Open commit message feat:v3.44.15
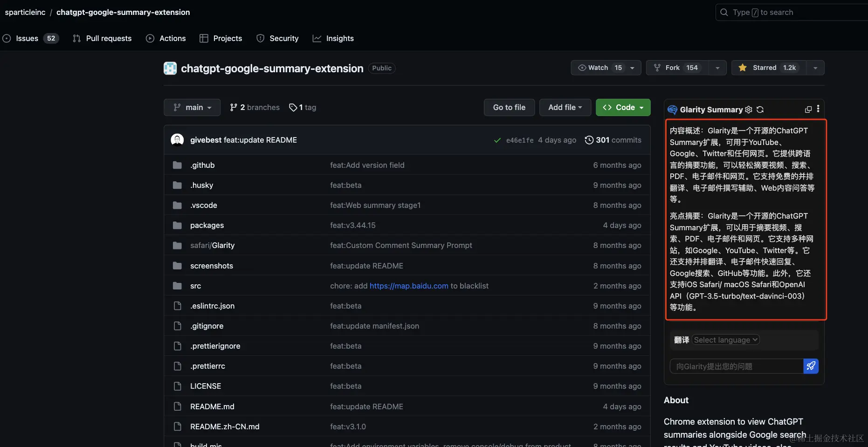This screenshot has width=868, height=447. click(353, 225)
